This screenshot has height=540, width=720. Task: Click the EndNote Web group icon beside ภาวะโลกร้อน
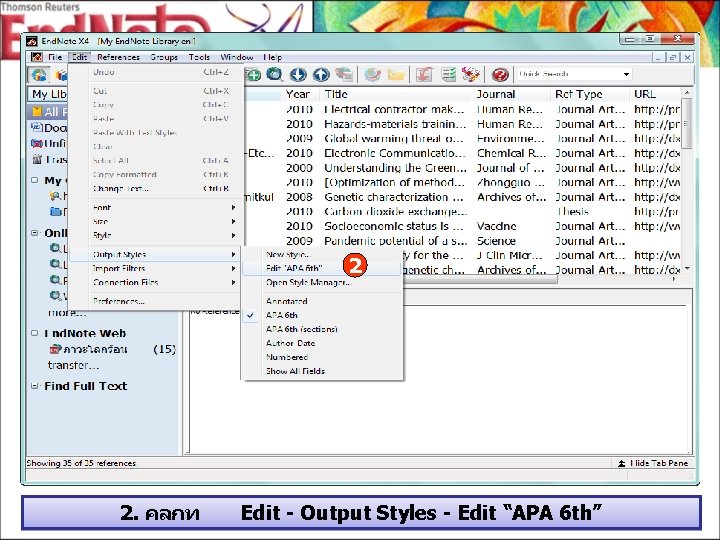click(x=55, y=349)
